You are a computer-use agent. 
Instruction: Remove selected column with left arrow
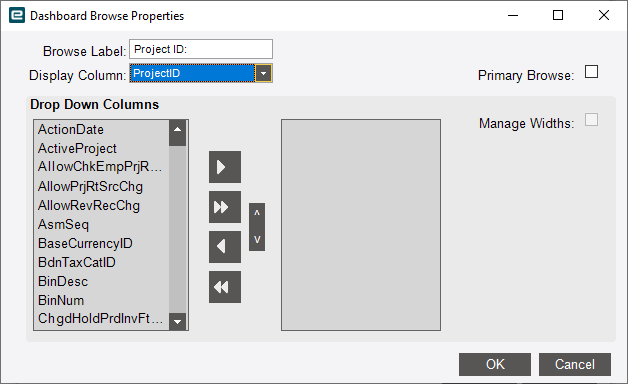pos(225,247)
